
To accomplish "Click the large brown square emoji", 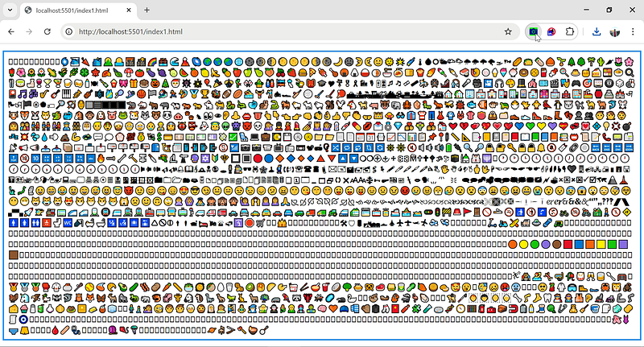I will pos(14,254).
